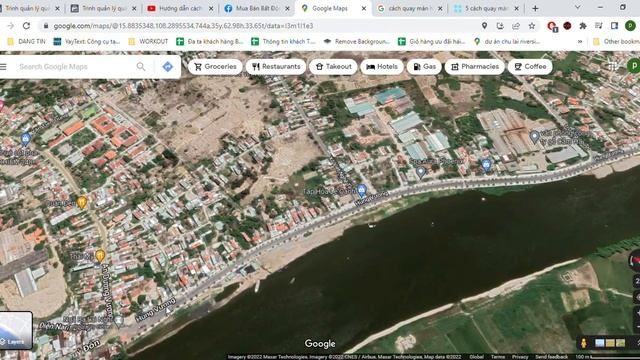Click the compass rotate control
Image resolution: width=640 pixels, height=360 pixels.
click(x=635, y=260)
